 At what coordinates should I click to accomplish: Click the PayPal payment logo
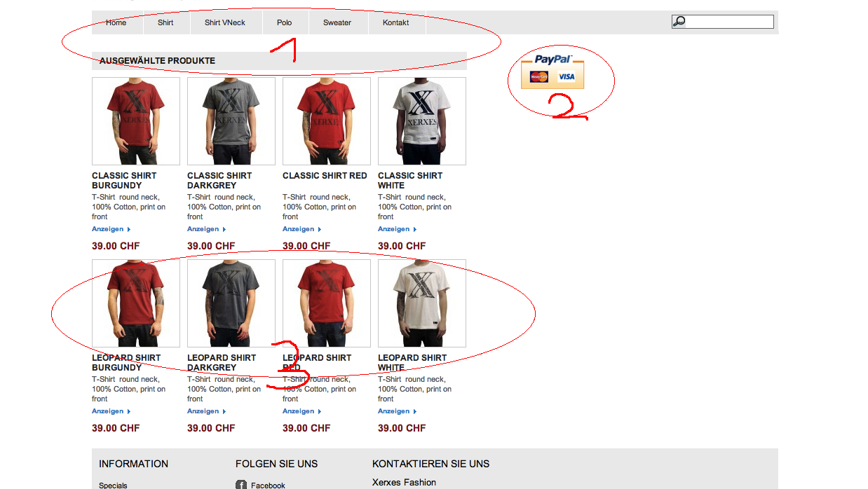[552, 71]
